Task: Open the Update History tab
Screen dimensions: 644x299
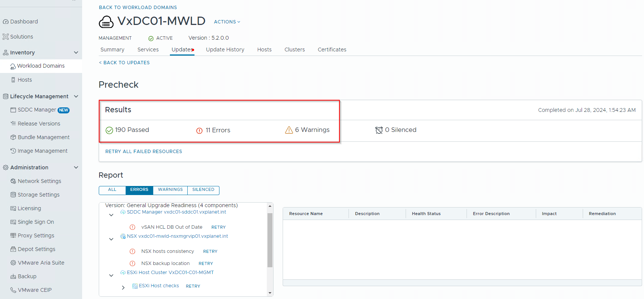Action: click(x=225, y=50)
